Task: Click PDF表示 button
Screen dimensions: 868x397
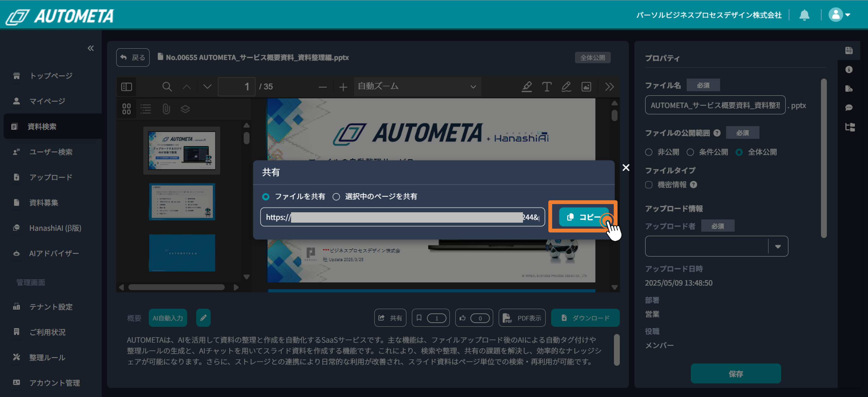Action: [522, 318]
